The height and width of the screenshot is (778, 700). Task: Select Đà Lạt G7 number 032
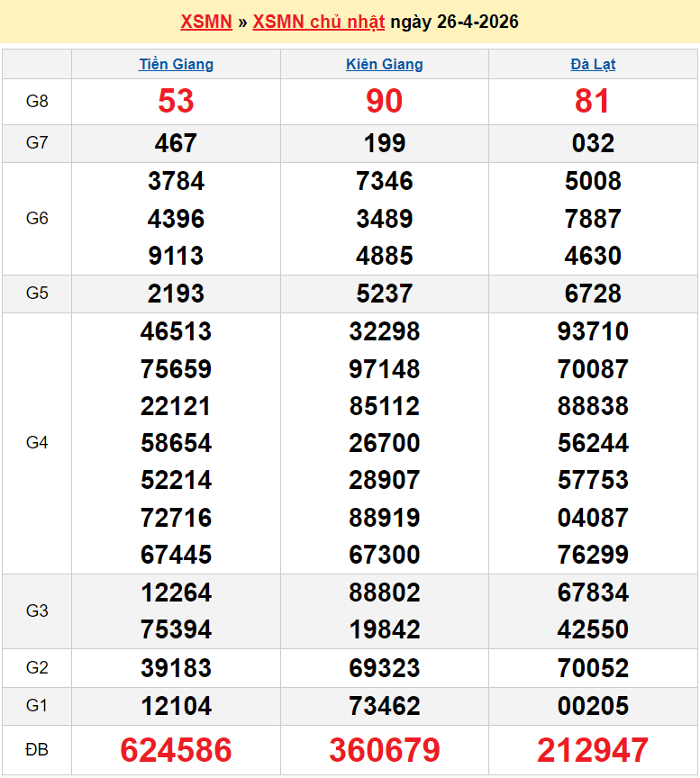pos(593,143)
